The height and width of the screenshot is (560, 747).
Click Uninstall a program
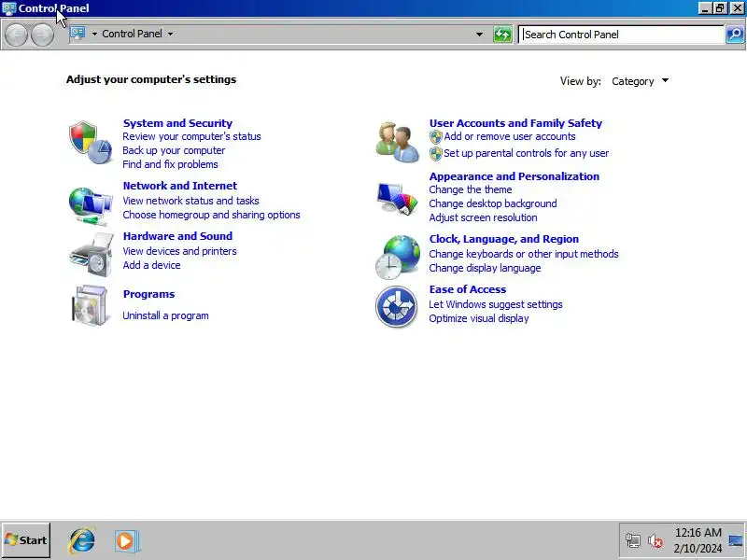point(165,315)
